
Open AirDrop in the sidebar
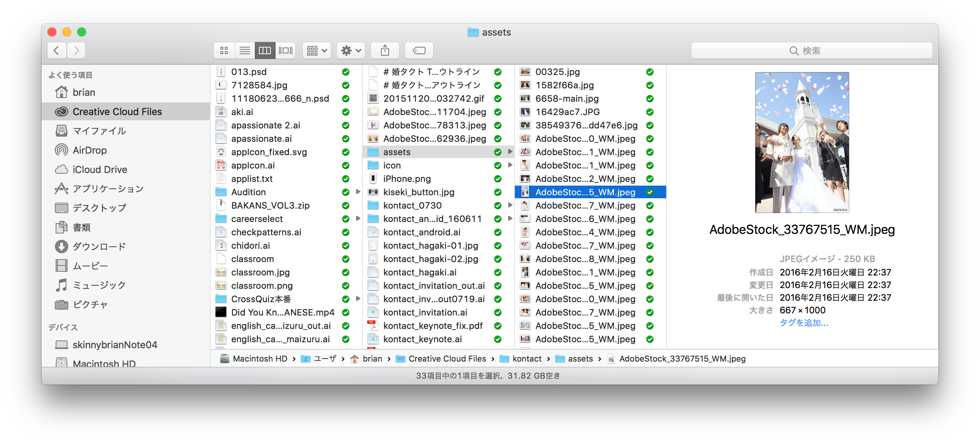[89, 150]
